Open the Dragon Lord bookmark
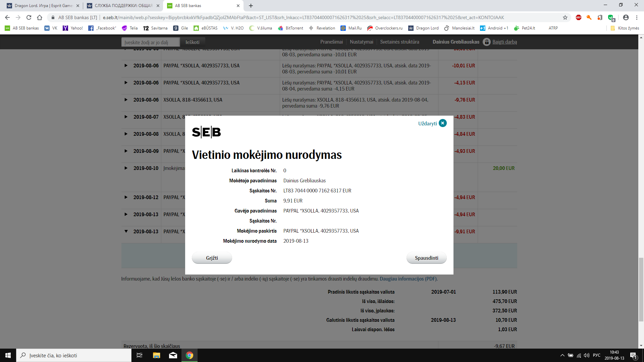The image size is (644, 362). (423, 28)
